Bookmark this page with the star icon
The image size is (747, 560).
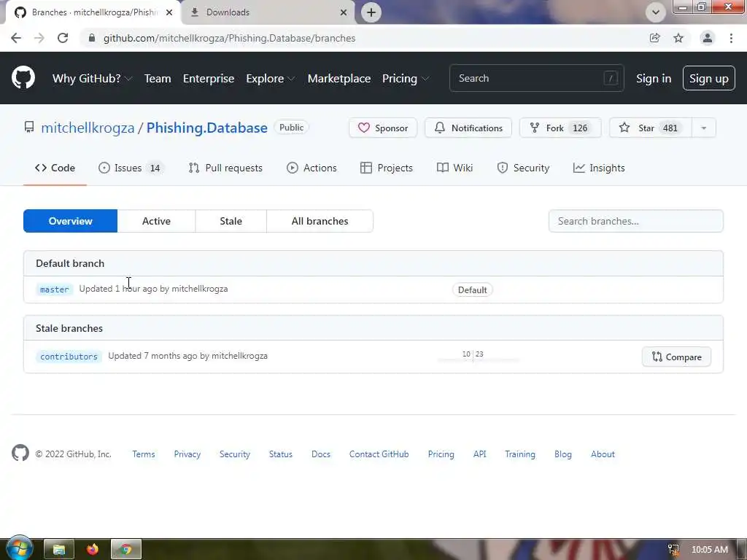tap(678, 38)
